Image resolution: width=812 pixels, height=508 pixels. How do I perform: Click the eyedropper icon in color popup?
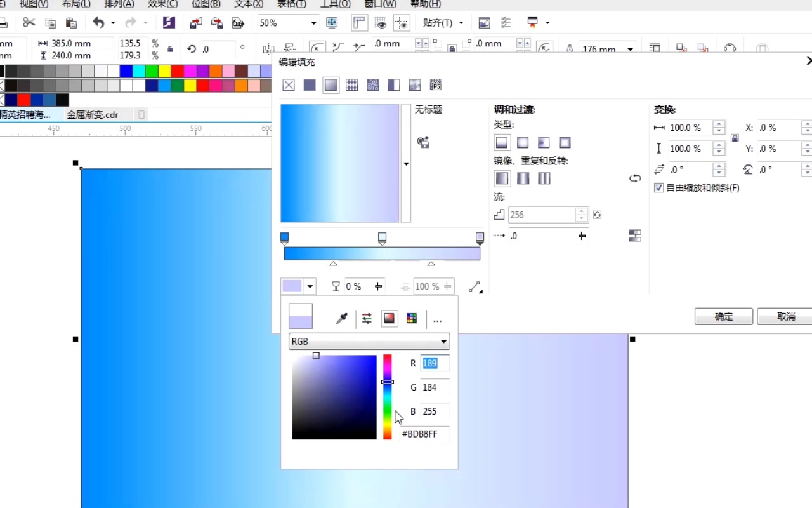click(x=341, y=319)
